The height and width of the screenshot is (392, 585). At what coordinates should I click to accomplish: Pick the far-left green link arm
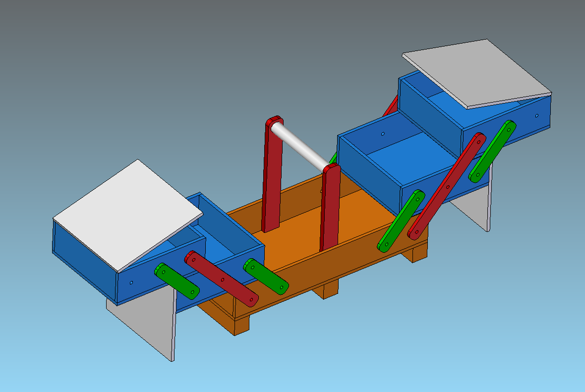tap(177, 281)
